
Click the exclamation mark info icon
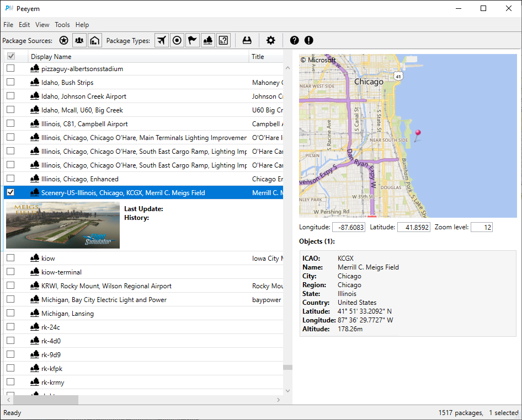[309, 41]
